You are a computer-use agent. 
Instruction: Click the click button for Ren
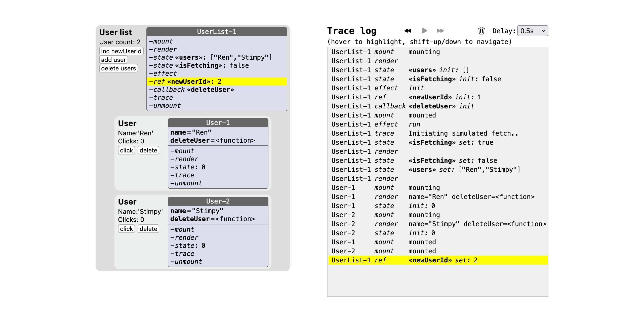(126, 150)
